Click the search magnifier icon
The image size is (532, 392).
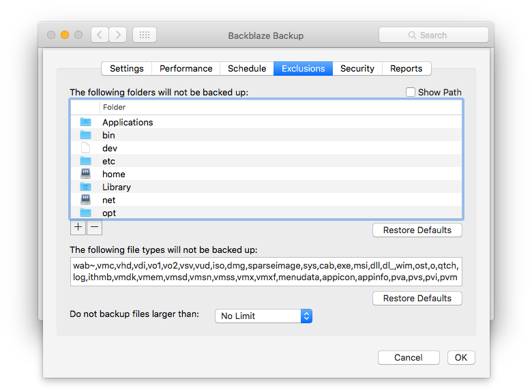tap(412, 35)
